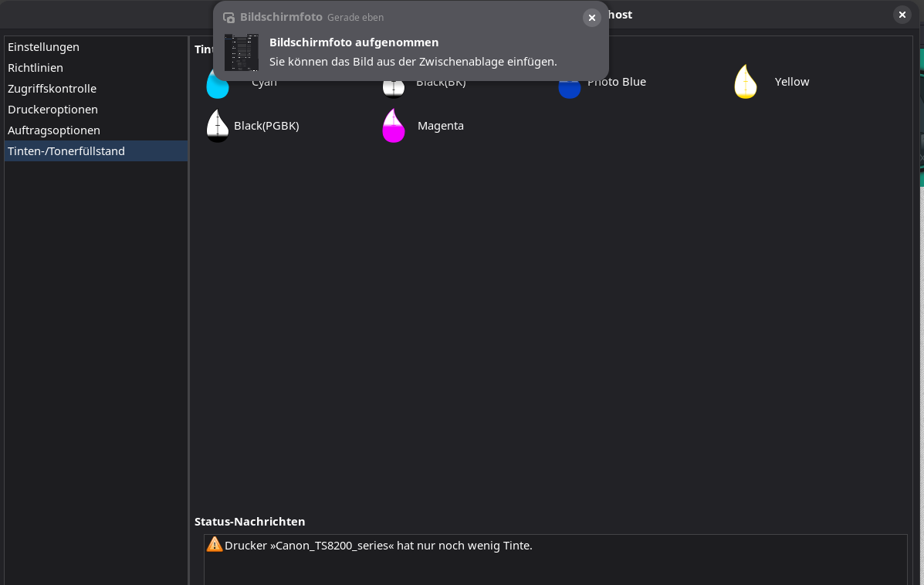Go to Druckeroptionen
Image resolution: width=924 pixels, height=585 pixels.
tap(52, 110)
